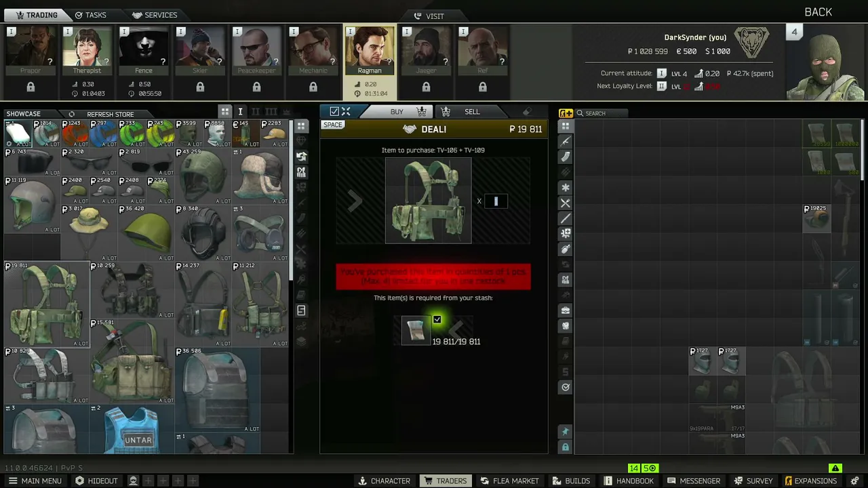This screenshot has height=488, width=868.
Task: Open the Survey
Action: click(753, 481)
